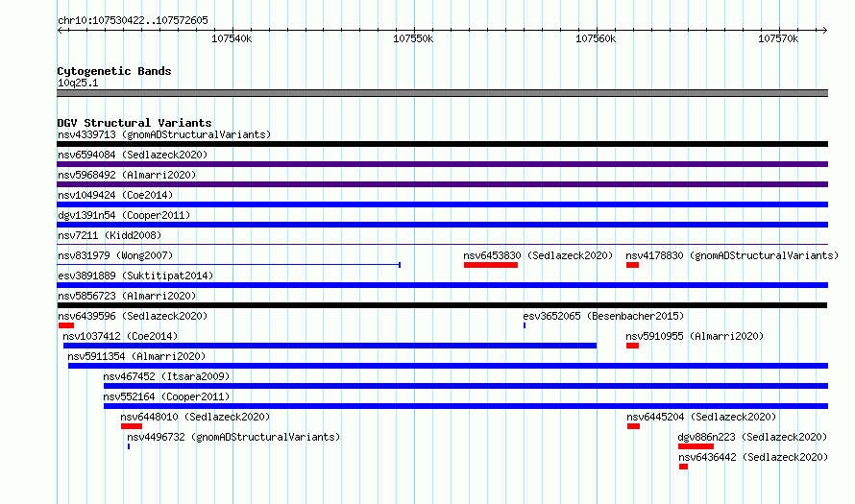Click the blue bar under nsv1037412
Viewport: 855px width, 504px height.
coord(330,346)
